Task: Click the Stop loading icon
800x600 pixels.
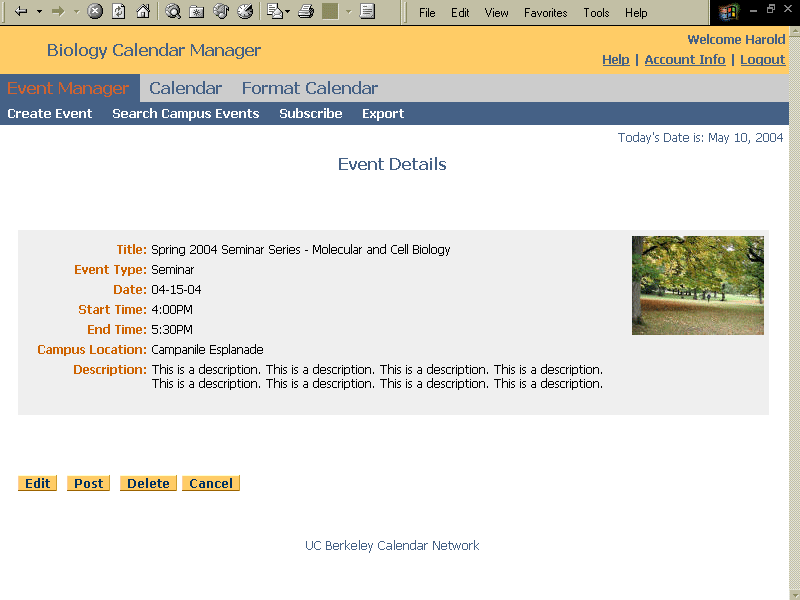Action: pyautogui.click(x=95, y=11)
